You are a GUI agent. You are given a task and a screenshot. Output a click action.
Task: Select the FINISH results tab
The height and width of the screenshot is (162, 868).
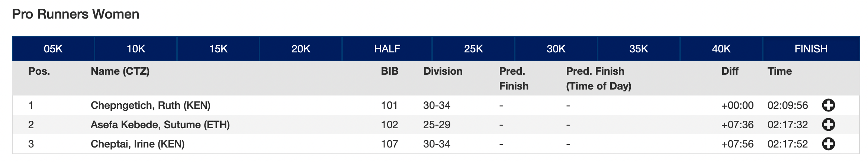(x=811, y=49)
